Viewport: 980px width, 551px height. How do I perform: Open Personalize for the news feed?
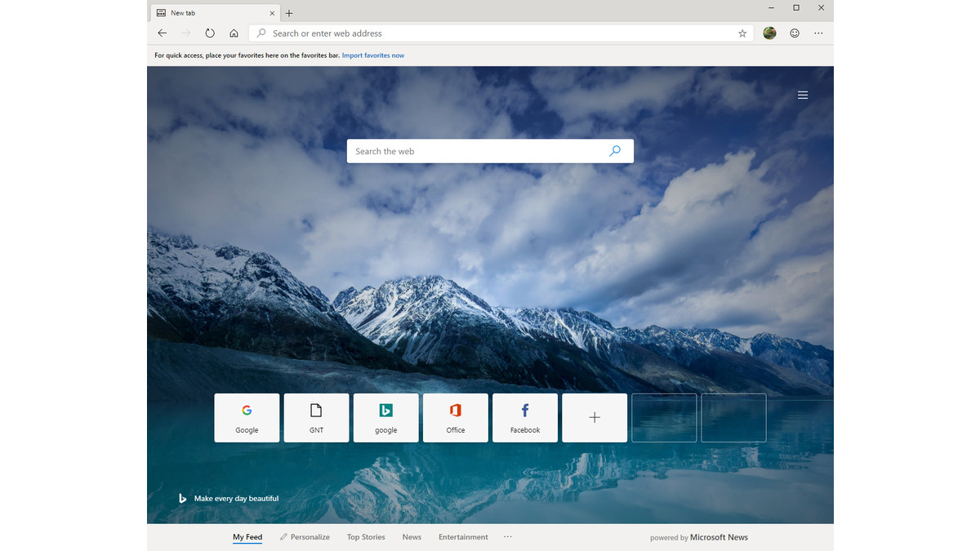pyautogui.click(x=305, y=536)
